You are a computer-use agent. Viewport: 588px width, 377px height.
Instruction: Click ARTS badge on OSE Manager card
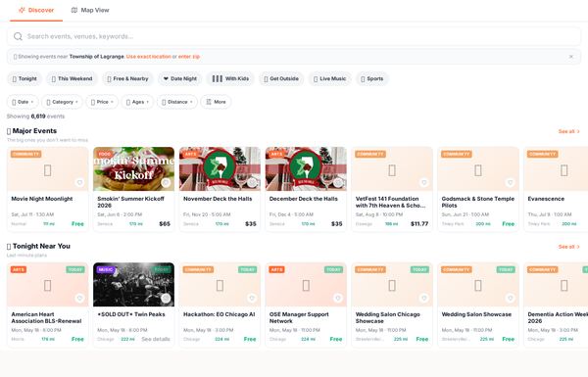point(276,269)
